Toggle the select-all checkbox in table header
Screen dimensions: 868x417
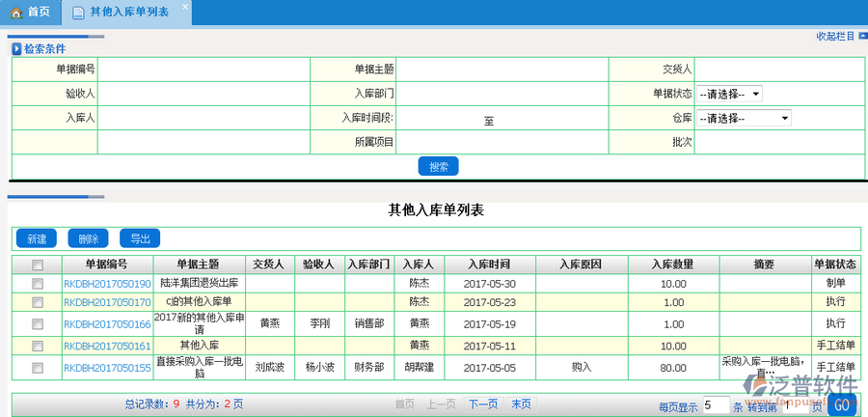coord(38,264)
